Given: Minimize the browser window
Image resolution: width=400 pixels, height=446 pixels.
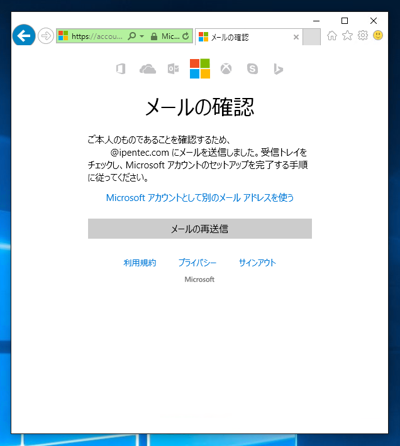Looking at the screenshot, I should (x=316, y=21).
